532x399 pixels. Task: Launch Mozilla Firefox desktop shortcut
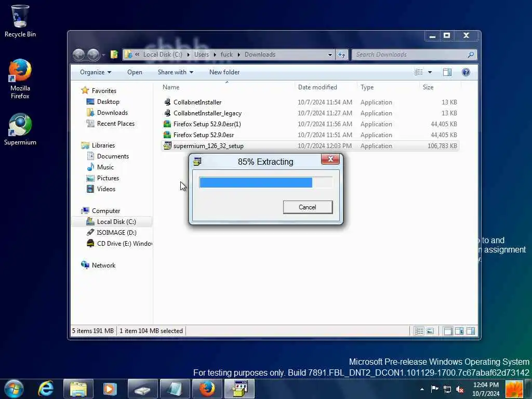tap(20, 79)
